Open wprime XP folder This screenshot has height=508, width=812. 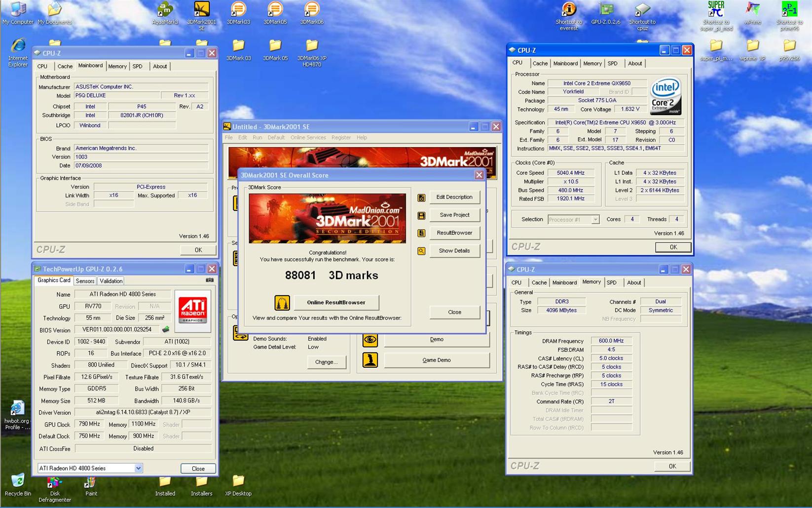click(752, 50)
